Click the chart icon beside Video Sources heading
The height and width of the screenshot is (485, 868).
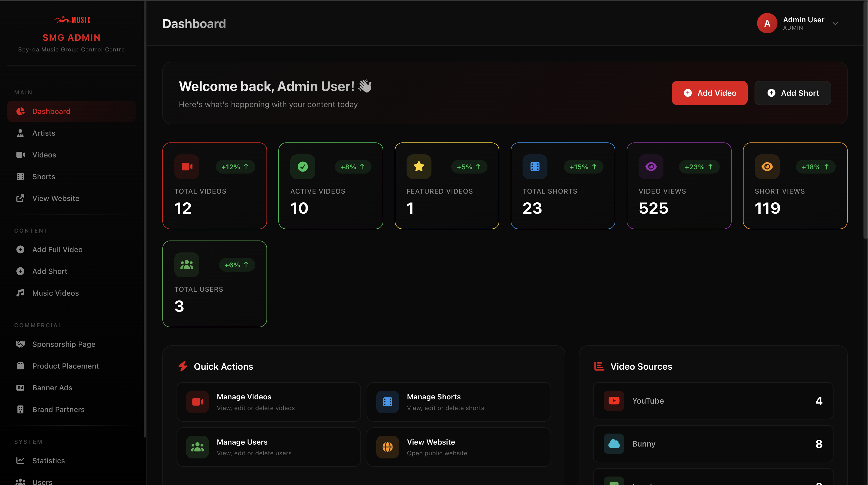(599, 366)
